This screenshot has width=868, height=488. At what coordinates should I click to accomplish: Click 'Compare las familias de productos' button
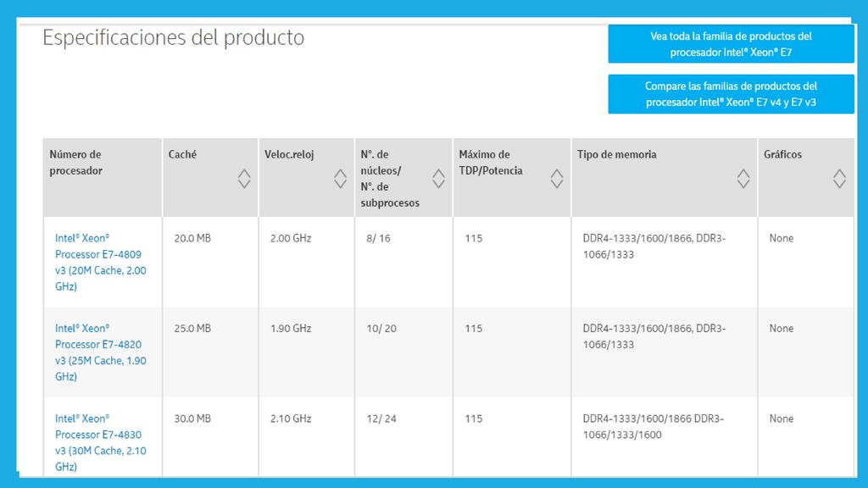pos(731,94)
